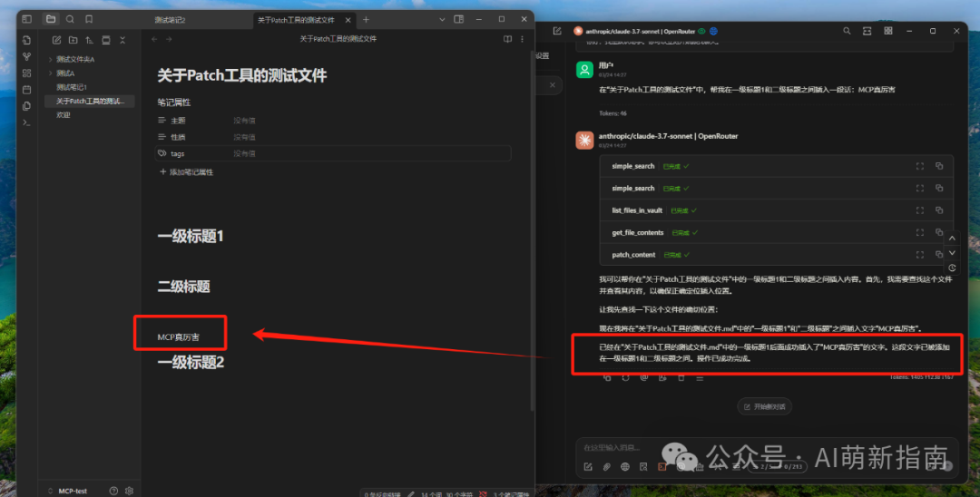Screen dimensions: 980x497
Task: Switch to the 测试笔记2 tab
Action: 170,19
